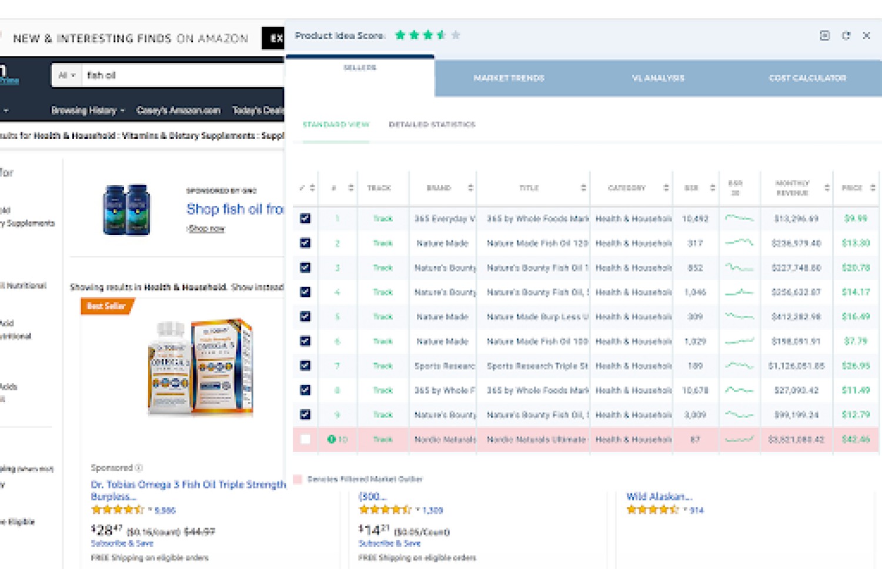Viewport: 882px width, 588px height.
Task: Click Today's Deals in Amazon nav
Action: 259,111
